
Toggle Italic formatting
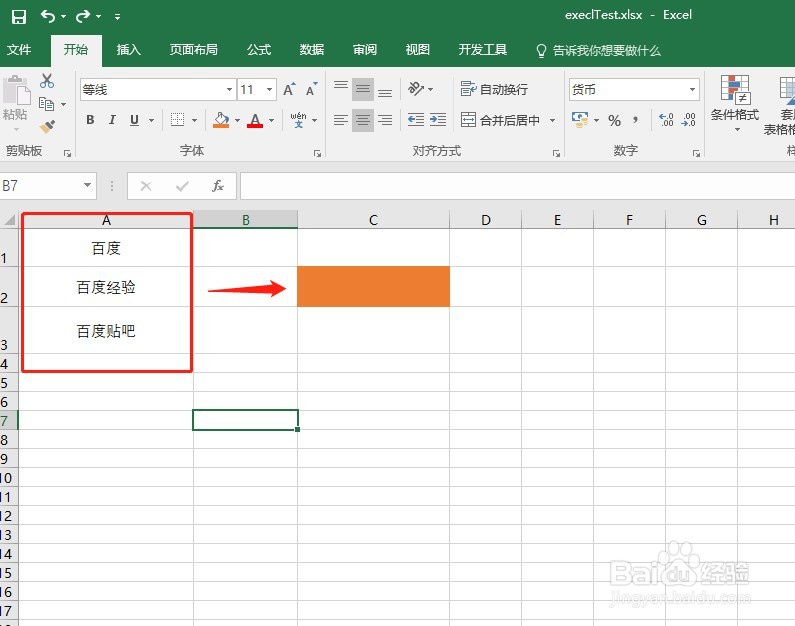[x=112, y=120]
